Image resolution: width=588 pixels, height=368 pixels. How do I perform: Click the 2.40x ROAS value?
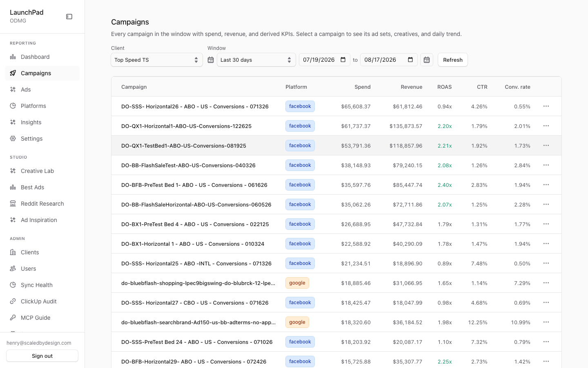pyautogui.click(x=445, y=185)
